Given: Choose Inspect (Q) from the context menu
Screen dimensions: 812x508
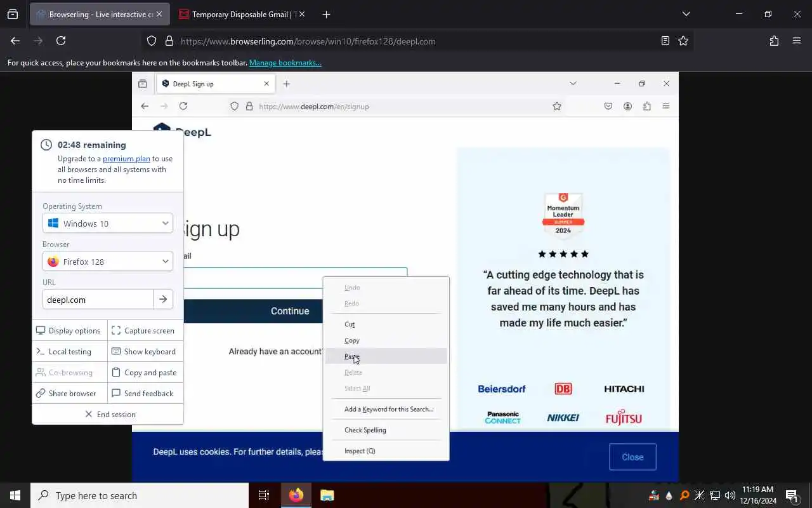Looking at the screenshot, I should [386, 451].
